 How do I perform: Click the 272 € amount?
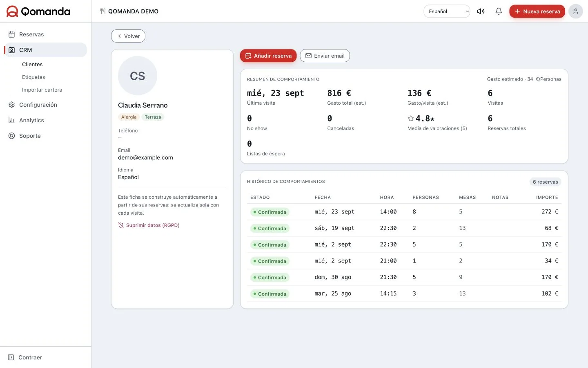tap(550, 212)
